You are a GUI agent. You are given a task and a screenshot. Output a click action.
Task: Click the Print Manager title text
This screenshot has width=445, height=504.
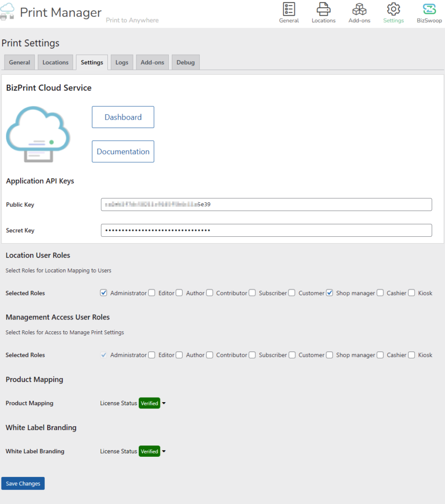point(61,12)
